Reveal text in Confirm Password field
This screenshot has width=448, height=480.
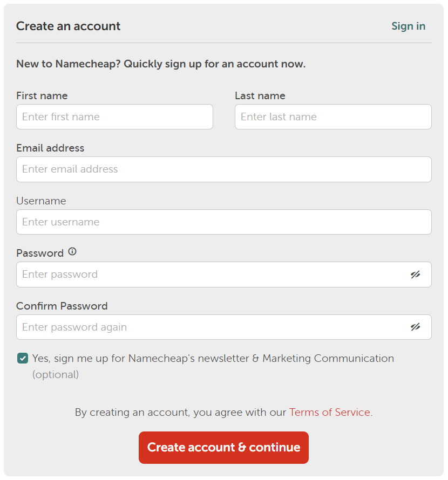point(415,327)
